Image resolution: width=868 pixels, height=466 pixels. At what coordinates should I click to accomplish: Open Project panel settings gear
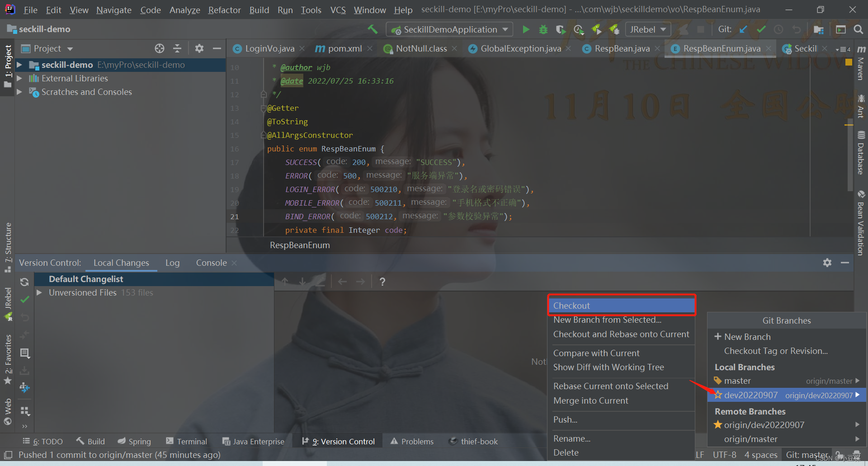click(199, 48)
